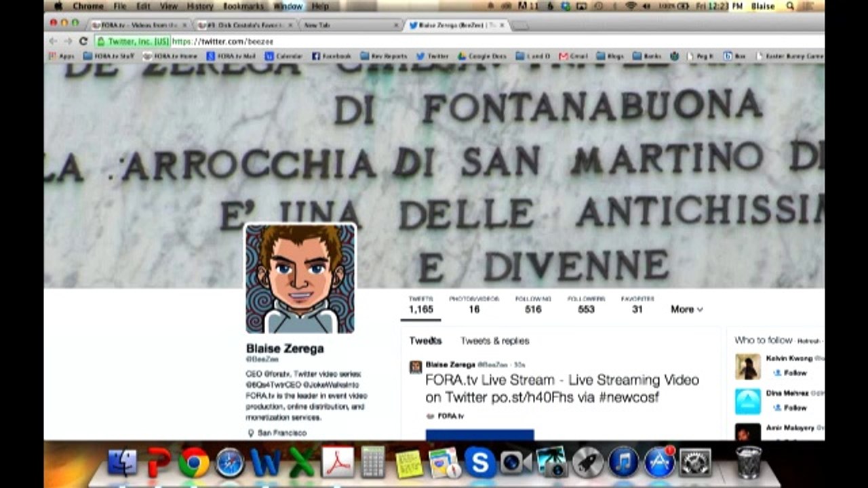
Task: Go back to the previous page
Action: coord(53,41)
